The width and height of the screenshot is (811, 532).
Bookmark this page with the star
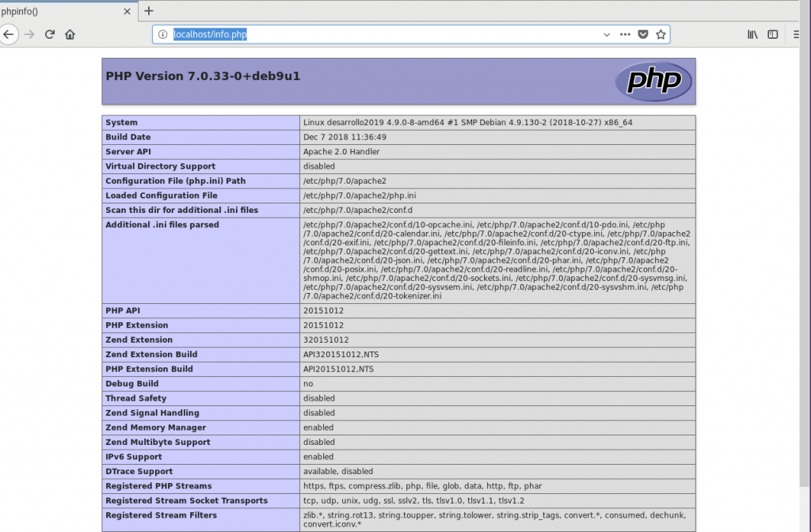click(x=661, y=35)
